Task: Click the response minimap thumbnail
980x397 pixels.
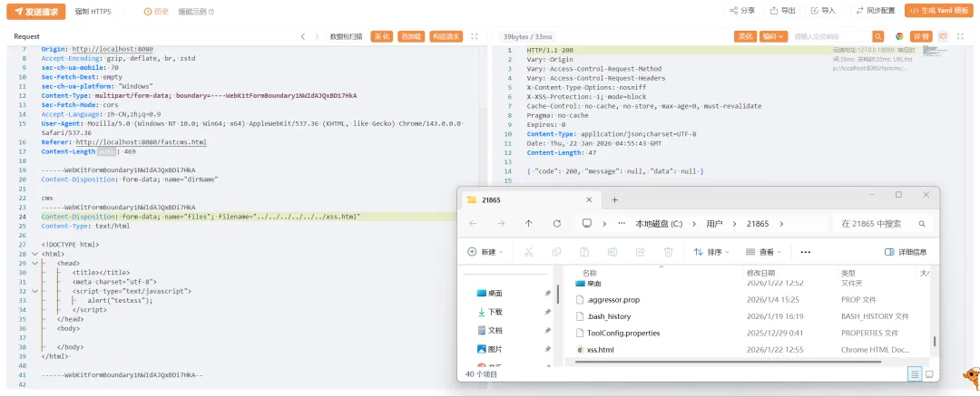Action: (936, 49)
